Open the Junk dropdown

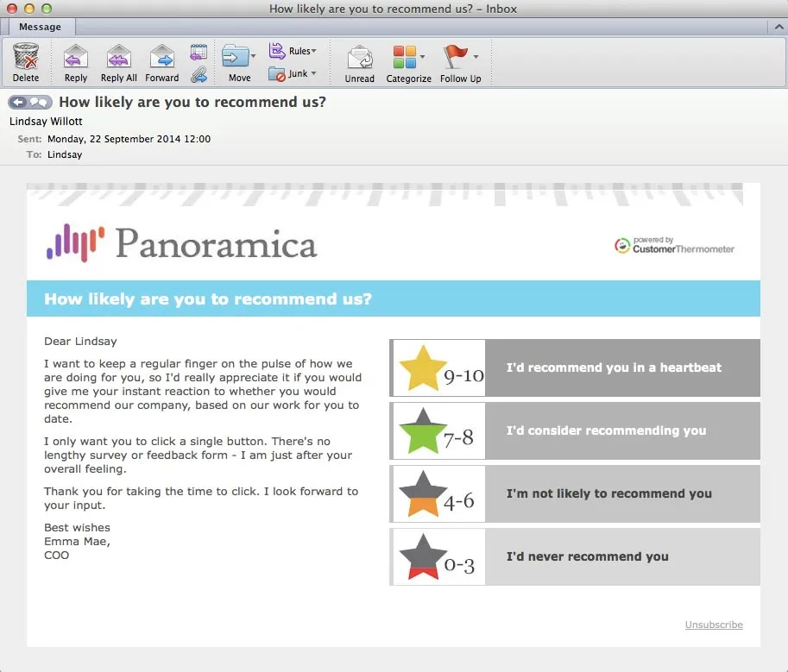(x=292, y=74)
